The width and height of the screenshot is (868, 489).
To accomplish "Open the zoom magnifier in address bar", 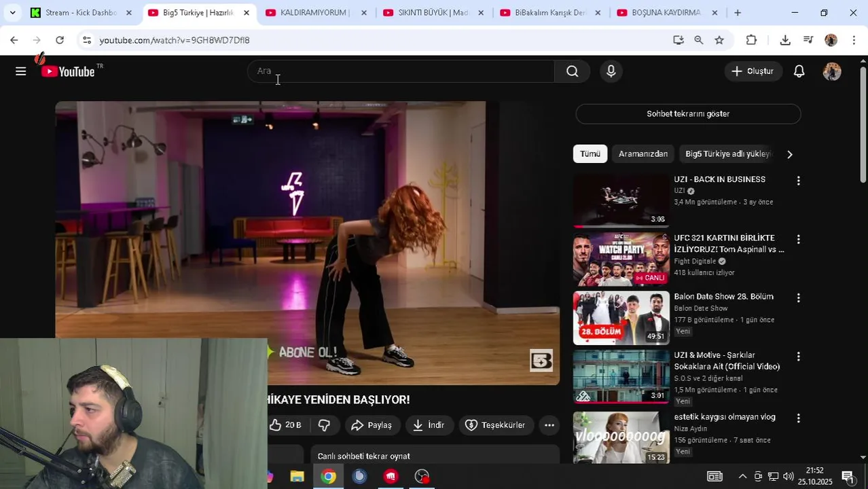I will pos(699,40).
